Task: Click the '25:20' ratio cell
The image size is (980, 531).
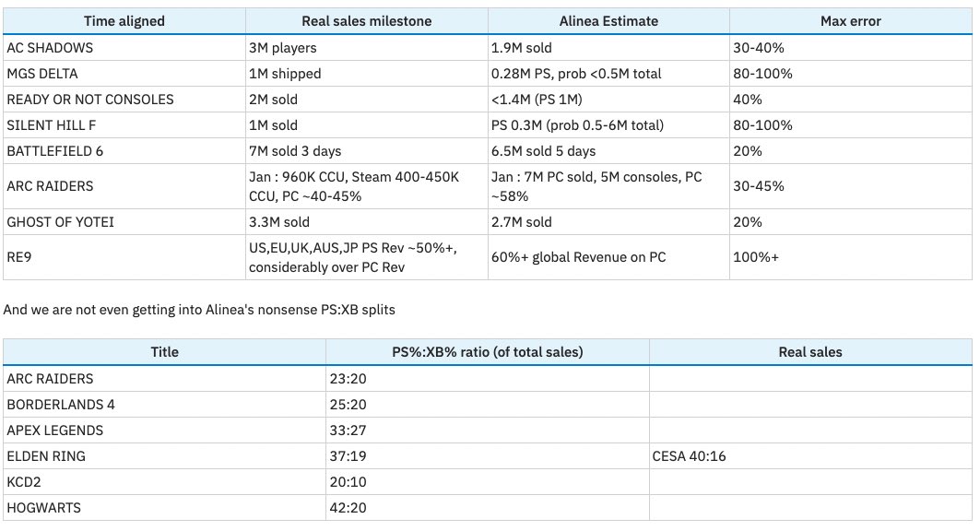Action: point(488,405)
